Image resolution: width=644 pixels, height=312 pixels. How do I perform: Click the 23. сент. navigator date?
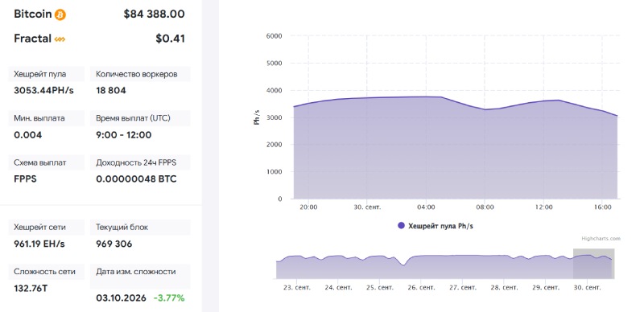pos(297,287)
